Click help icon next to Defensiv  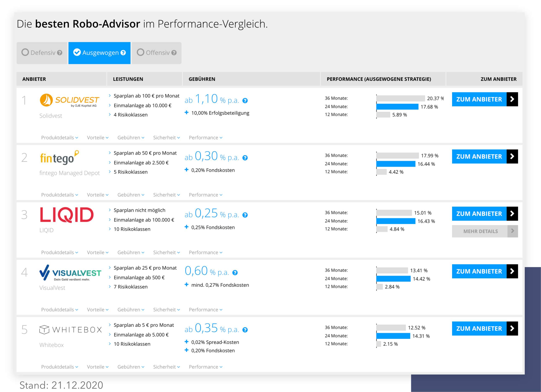[60, 53]
